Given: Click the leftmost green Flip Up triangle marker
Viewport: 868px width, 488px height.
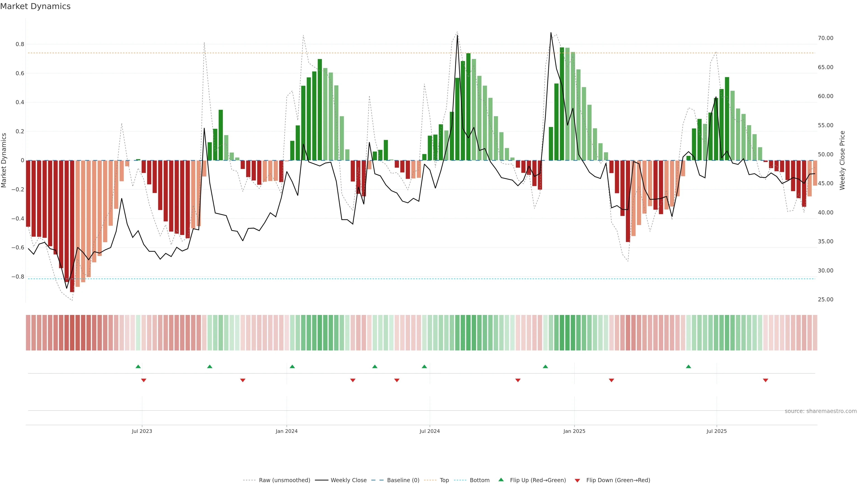Looking at the screenshot, I should click(138, 366).
